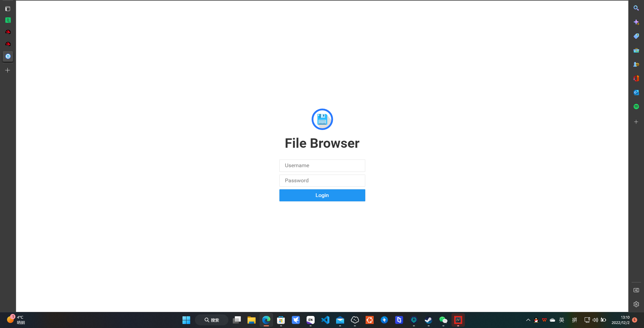Customize sidebar with the plus icon
This screenshot has height=328, width=644.
tap(636, 122)
